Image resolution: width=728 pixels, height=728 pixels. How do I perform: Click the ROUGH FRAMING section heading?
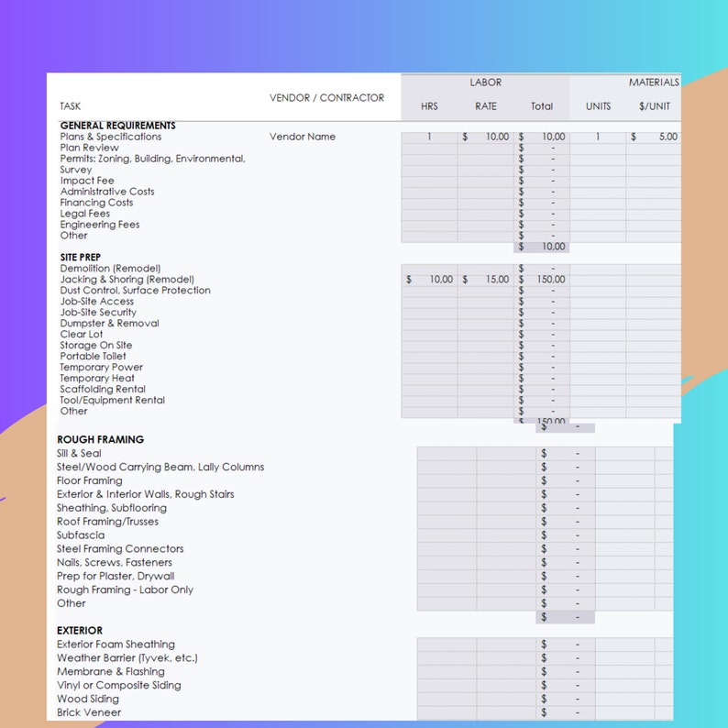point(100,439)
